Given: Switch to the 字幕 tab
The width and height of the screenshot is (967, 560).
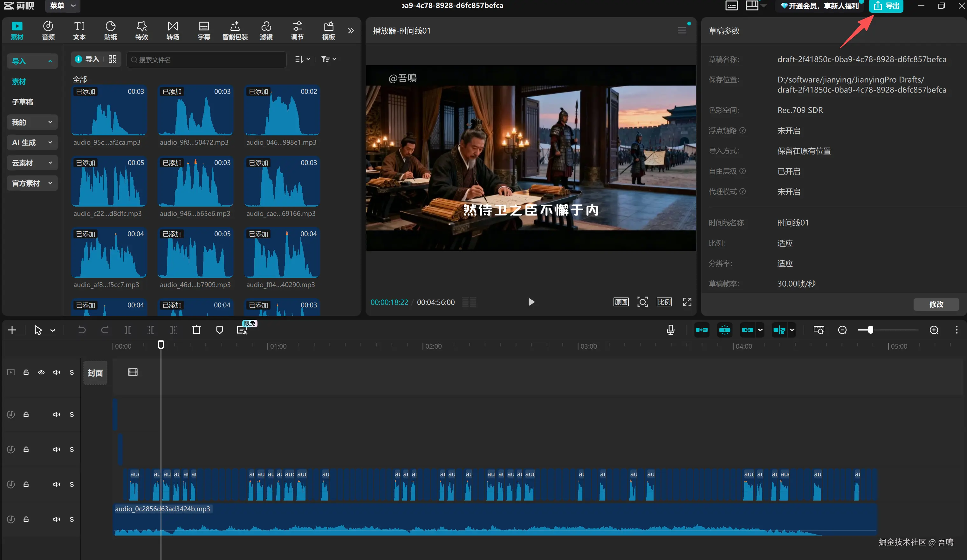Looking at the screenshot, I should [204, 31].
